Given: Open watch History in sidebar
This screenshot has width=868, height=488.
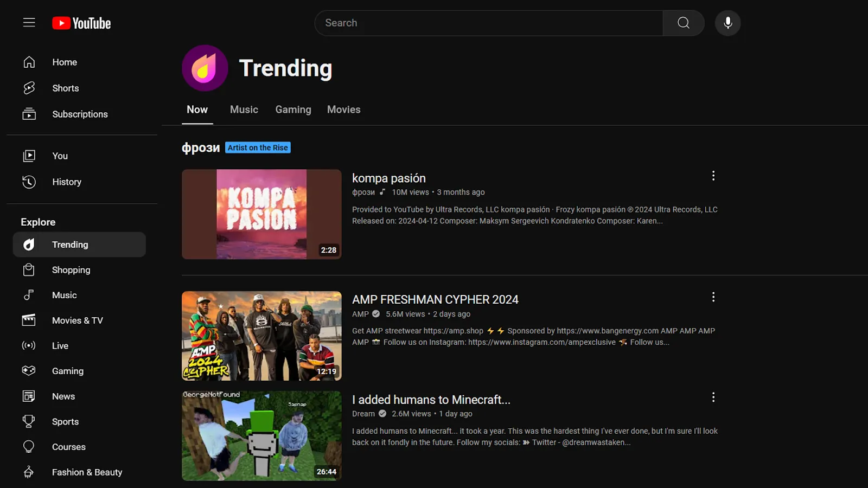Looking at the screenshot, I should coord(66,182).
